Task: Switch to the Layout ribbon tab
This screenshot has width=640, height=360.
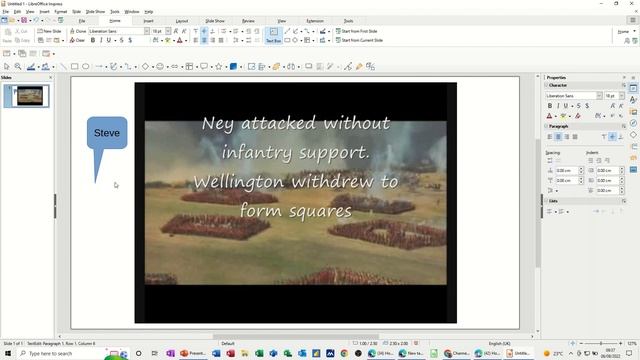Action: [x=182, y=21]
